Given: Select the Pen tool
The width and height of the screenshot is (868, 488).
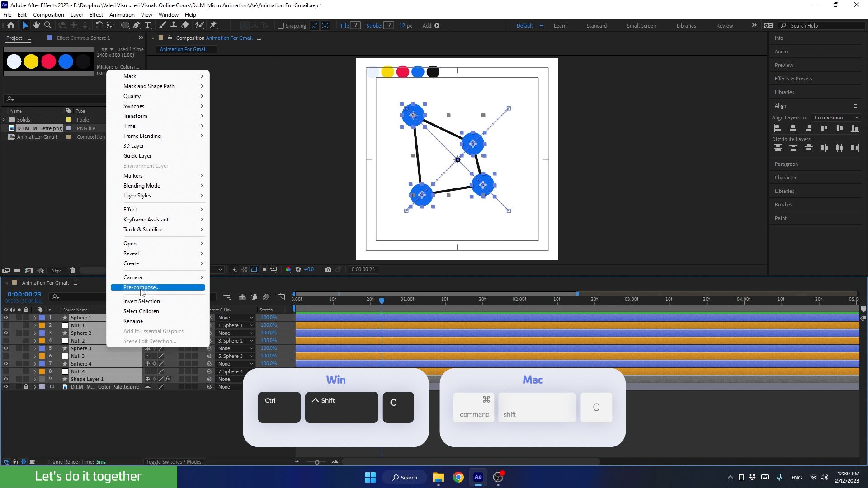Looking at the screenshot, I should coord(137,25).
